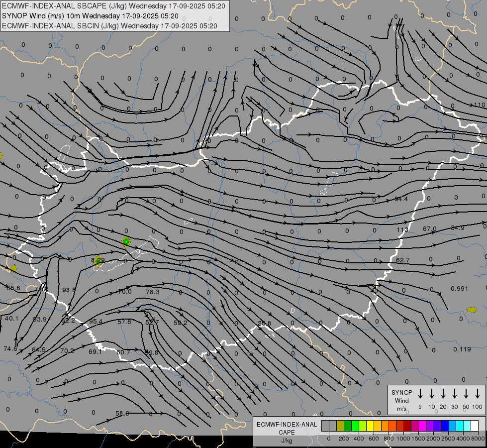Click the white 6000 J/kg CAPE swatch
The width and height of the screenshot is (487, 448).
click(x=475, y=426)
